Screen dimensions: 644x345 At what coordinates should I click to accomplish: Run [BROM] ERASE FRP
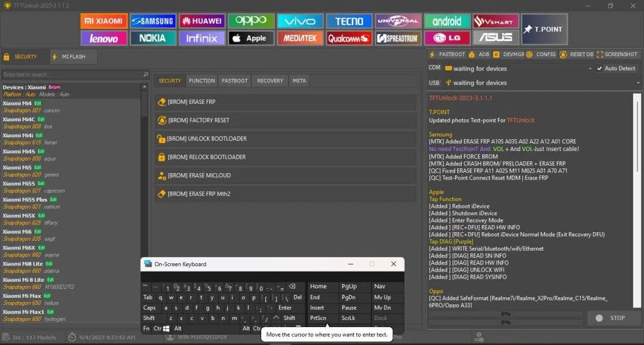pos(286,101)
